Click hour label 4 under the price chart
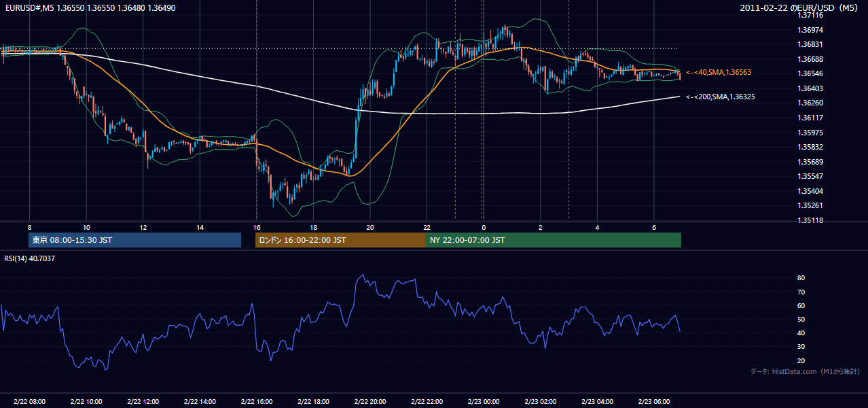 (598, 227)
